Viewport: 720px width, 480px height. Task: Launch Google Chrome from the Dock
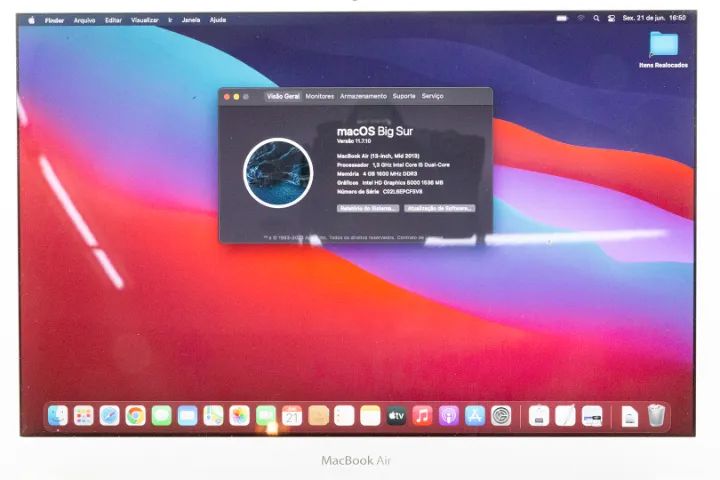coord(135,416)
